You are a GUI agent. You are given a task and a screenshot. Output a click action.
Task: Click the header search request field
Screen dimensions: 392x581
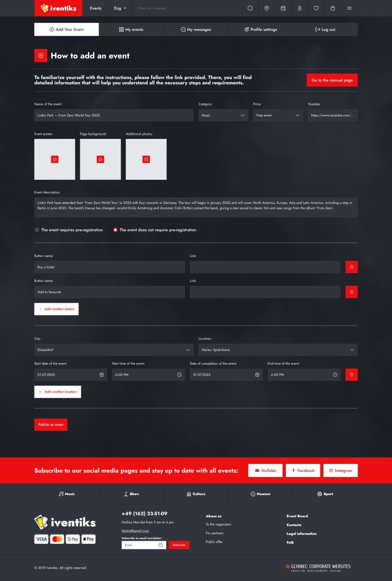(187, 8)
